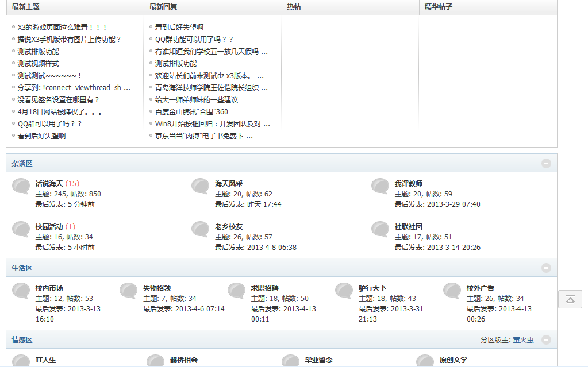The image size is (588, 367).
Task: Open thread 据说X3手机版带有图片上传功能
Action: pos(69,40)
